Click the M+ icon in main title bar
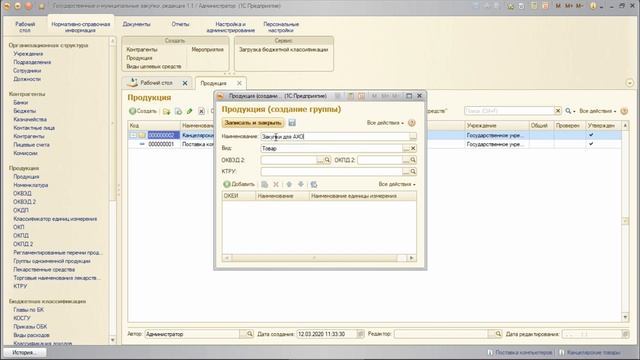This screenshot has height=360, width=640. coord(569,6)
